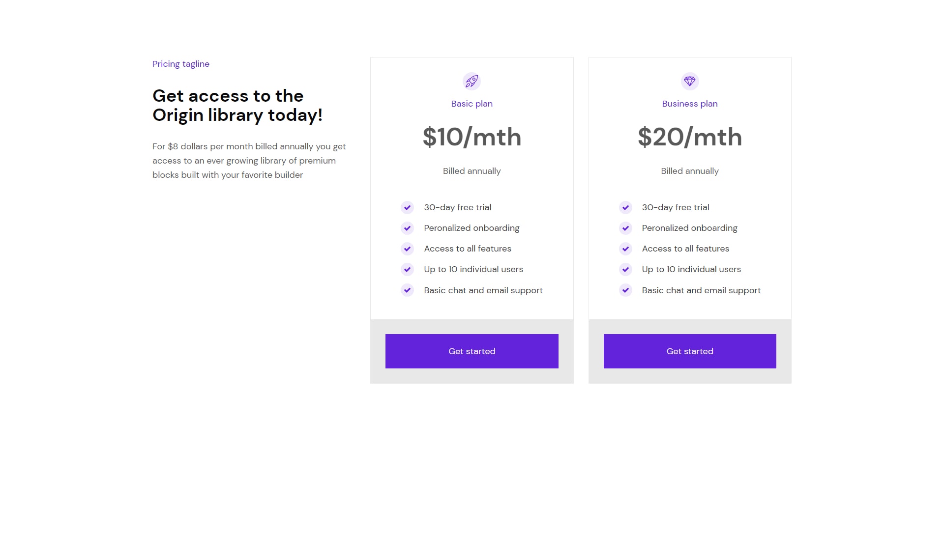Click checkmark beside Business Basic chat and email support

click(625, 290)
